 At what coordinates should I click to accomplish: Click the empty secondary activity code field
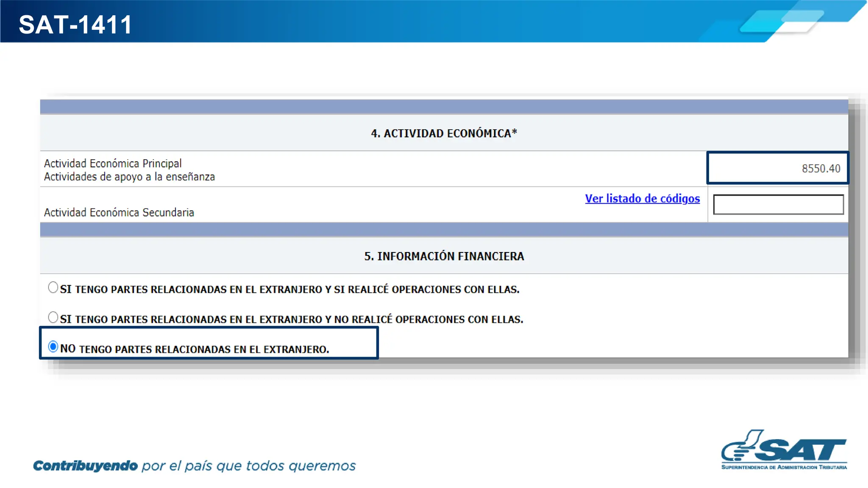pos(778,205)
